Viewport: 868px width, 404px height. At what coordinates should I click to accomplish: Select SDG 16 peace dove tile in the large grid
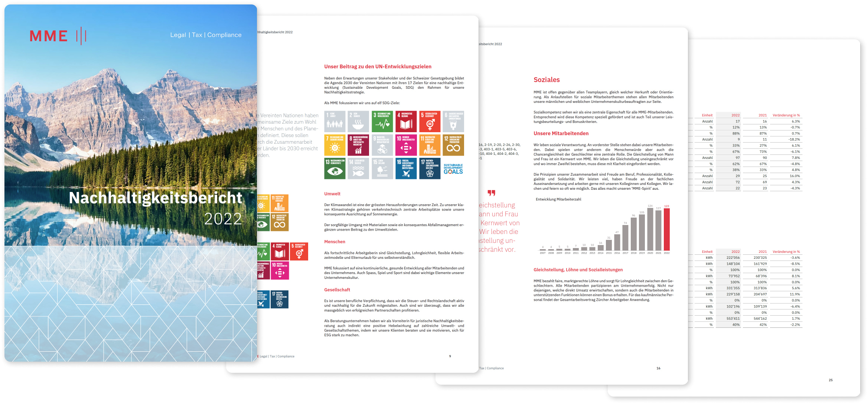[406, 169]
